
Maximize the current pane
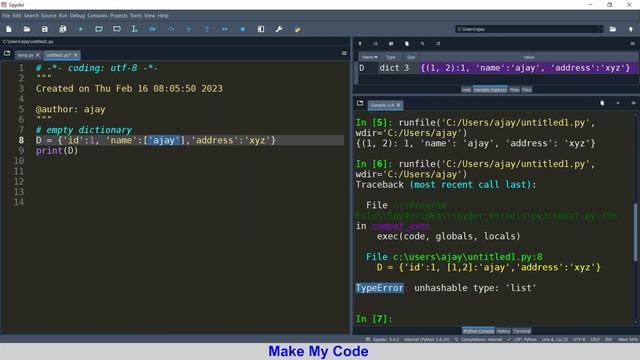click(x=261, y=29)
